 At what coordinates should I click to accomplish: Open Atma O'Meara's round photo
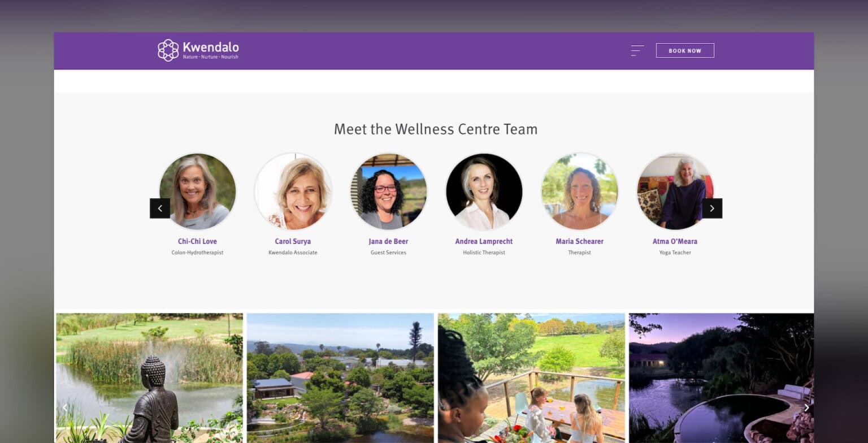[x=675, y=191]
